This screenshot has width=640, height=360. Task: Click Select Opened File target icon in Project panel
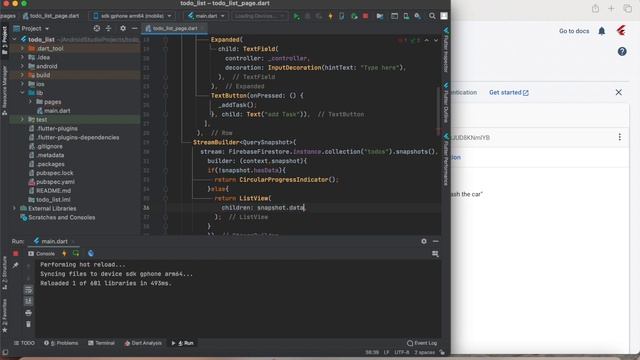point(97,29)
